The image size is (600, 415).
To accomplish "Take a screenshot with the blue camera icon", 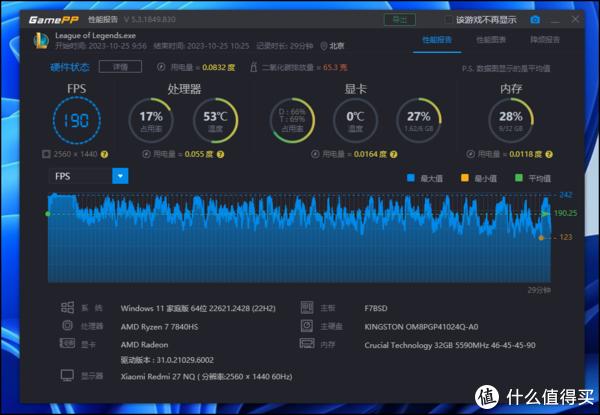I will [535, 20].
